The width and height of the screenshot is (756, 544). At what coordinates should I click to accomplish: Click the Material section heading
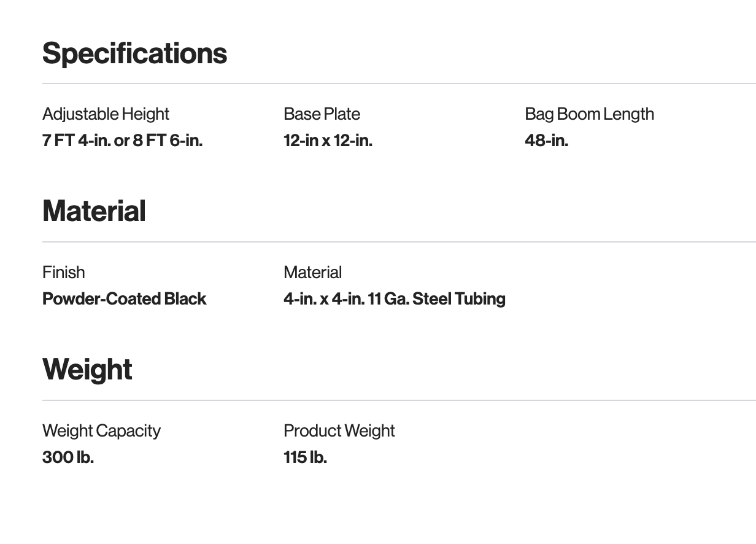(x=94, y=211)
